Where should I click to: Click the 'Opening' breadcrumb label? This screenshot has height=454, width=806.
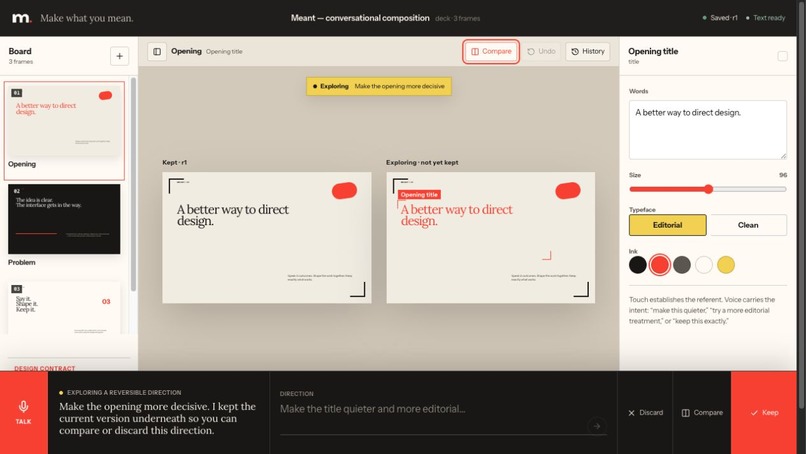coord(186,51)
